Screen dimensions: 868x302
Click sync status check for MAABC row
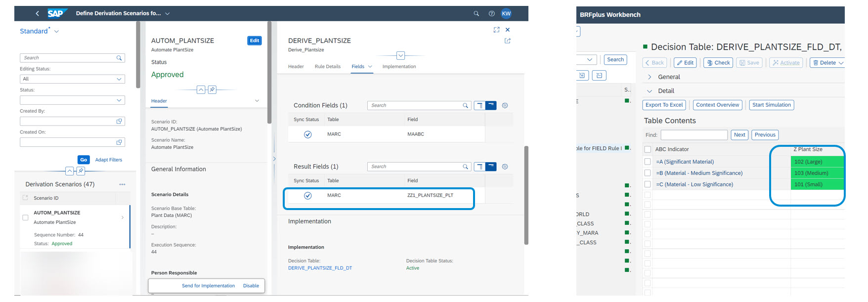point(307,134)
